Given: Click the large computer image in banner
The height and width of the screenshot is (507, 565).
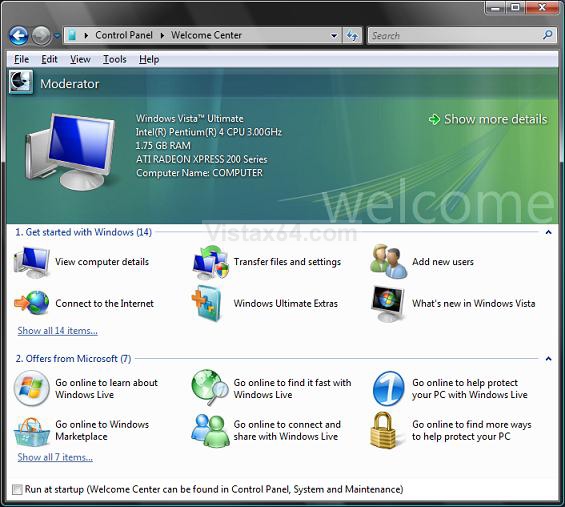Looking at the screenshot, I should [x=71, y=151].
